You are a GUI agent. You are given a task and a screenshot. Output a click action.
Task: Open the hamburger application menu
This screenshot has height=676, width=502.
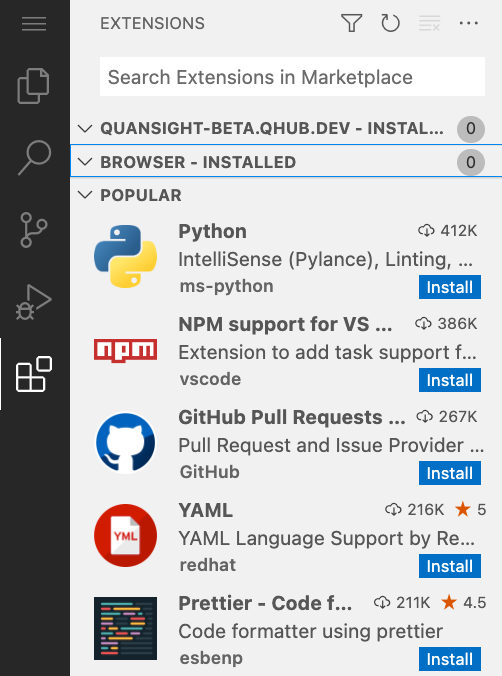point(34,24)
